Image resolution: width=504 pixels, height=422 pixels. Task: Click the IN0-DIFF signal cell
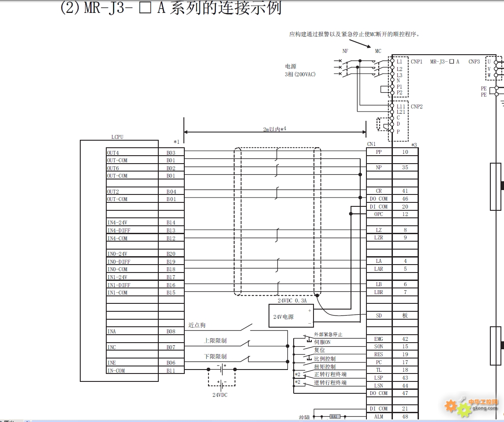pyautogui.click(x=132, y=261)
